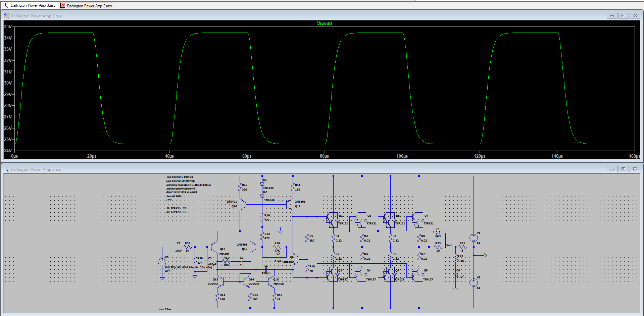The height and width of the screenshot is (316, 644).
Task: Click resistor R15 load symbol
Action: pyautogui.click(x=462, y=247)
